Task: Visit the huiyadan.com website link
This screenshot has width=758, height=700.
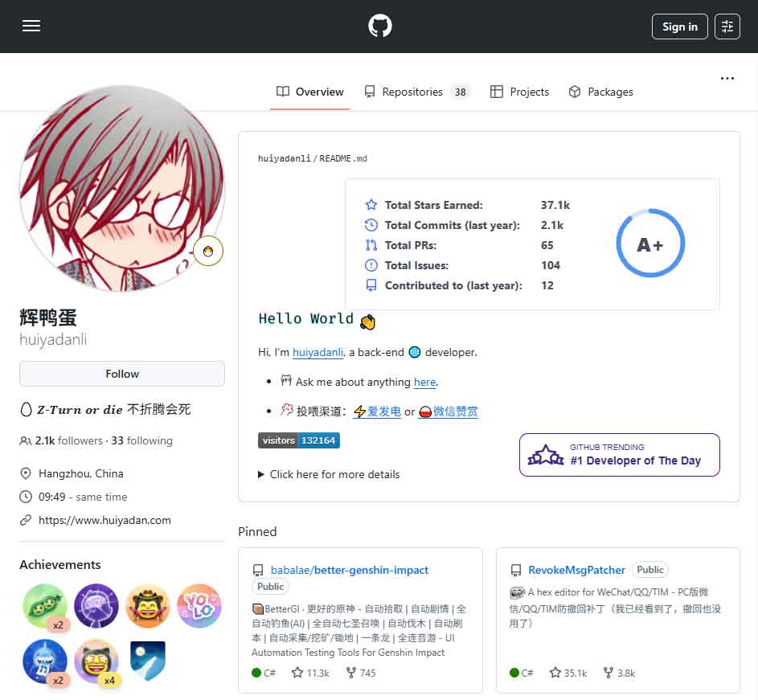Action: tap(104, 520)
